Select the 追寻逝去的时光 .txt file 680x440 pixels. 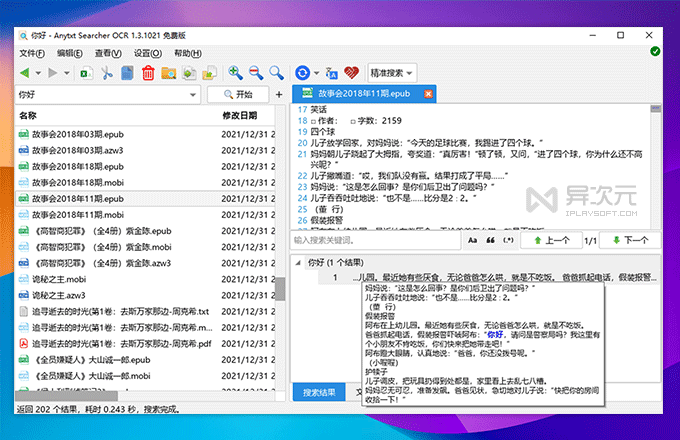click(x=145, y=312)
